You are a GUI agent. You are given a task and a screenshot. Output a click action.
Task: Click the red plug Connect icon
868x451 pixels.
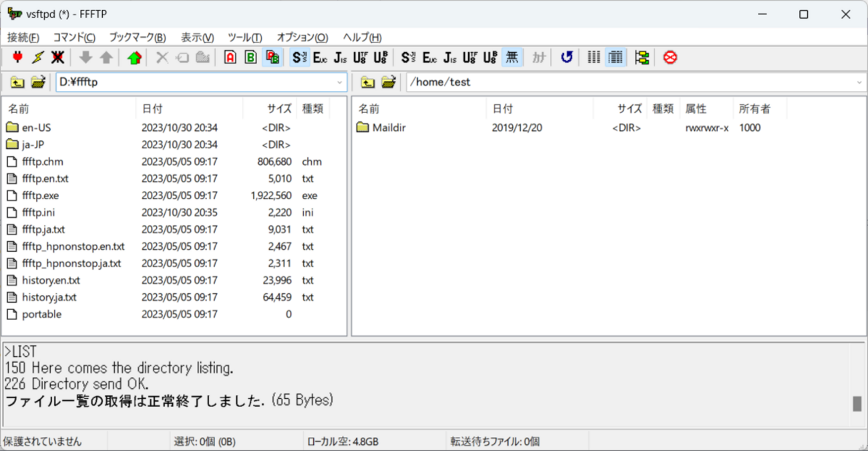pos(18,57)
